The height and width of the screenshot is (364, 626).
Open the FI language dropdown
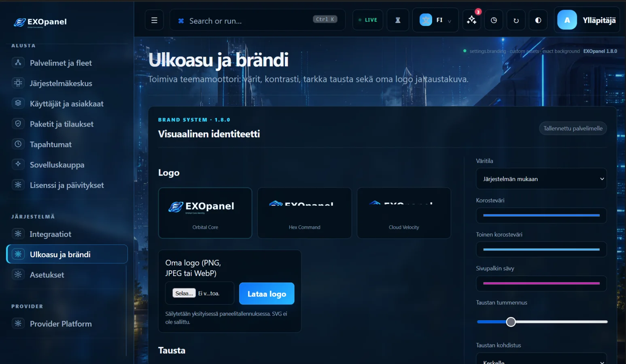[435, 20]
